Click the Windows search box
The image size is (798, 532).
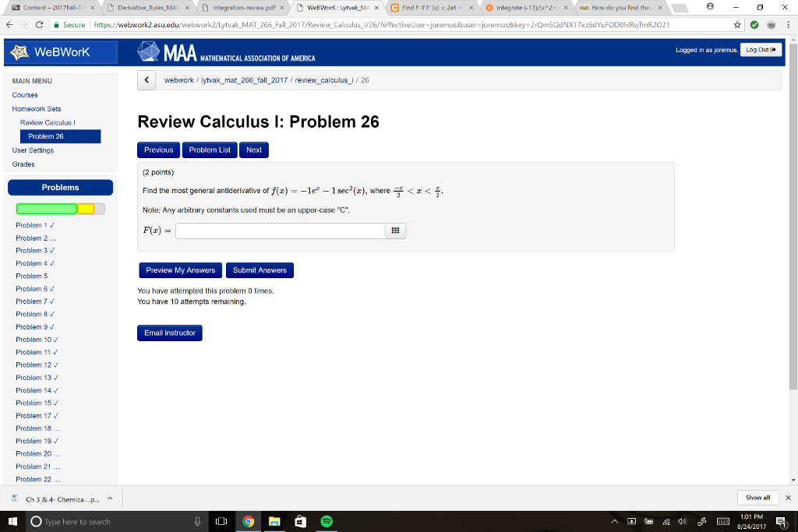tap(115, 521)
